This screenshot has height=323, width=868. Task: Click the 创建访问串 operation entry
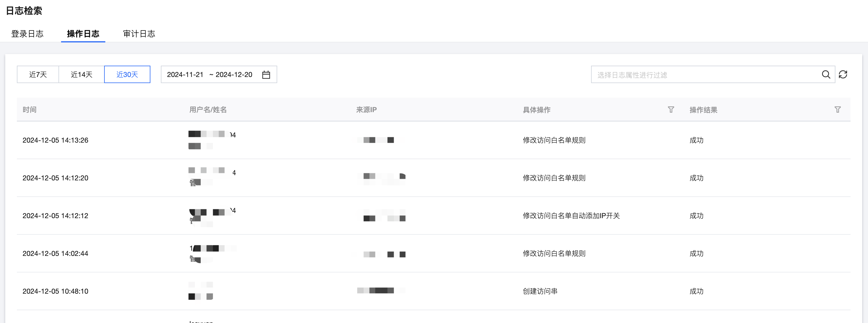click(x=540, y=291)
